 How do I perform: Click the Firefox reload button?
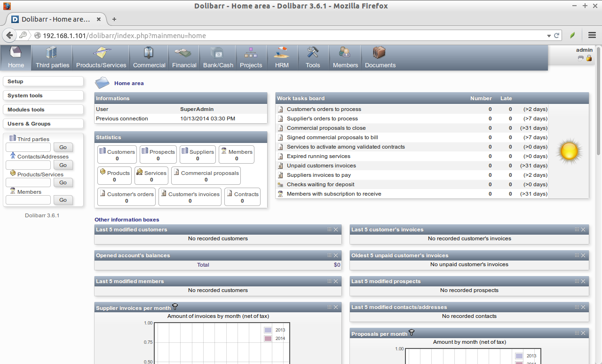click(557, 35)
